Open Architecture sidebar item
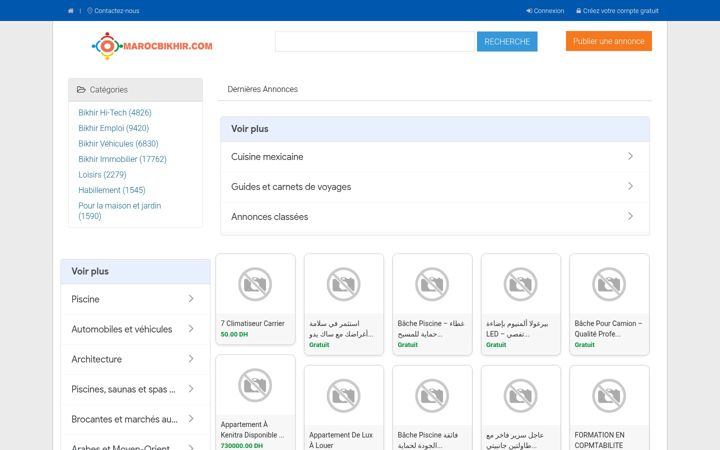The width and height of the screenshot is (720, 450). 135,359
